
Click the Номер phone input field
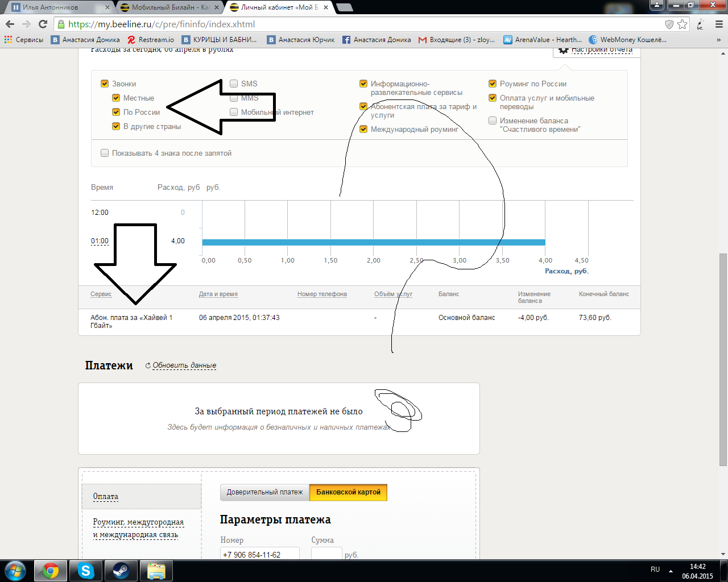click(259, 554)
